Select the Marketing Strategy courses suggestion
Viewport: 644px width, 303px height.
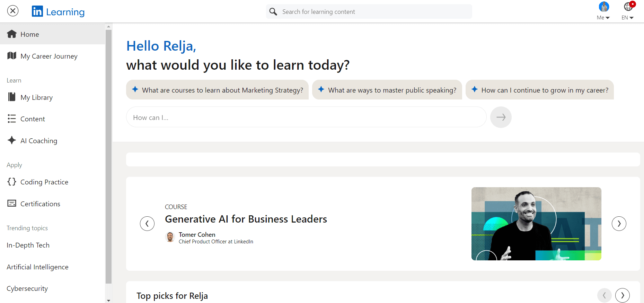217,90
